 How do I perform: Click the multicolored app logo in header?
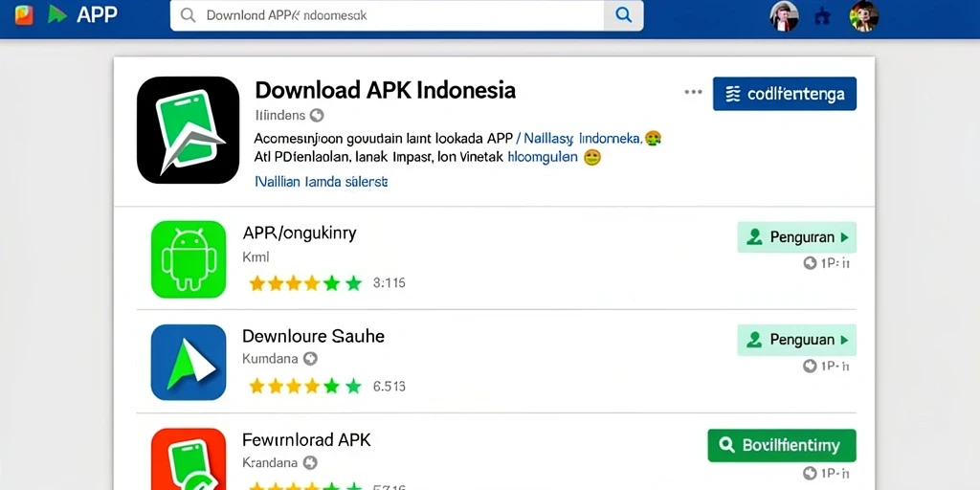(x=24, y=14)
